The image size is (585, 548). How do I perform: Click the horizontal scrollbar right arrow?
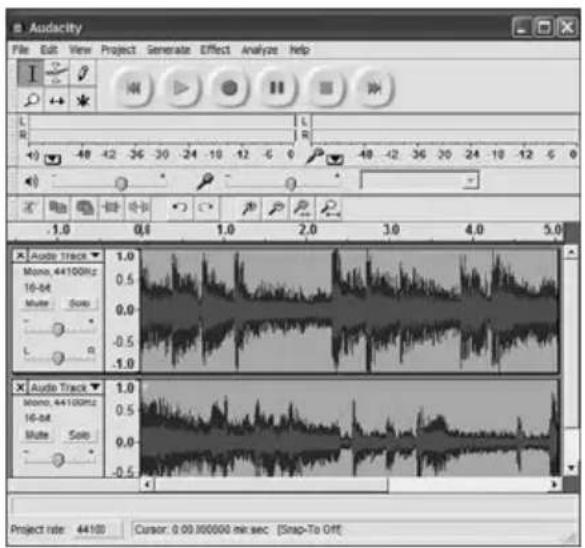point(554,485)
